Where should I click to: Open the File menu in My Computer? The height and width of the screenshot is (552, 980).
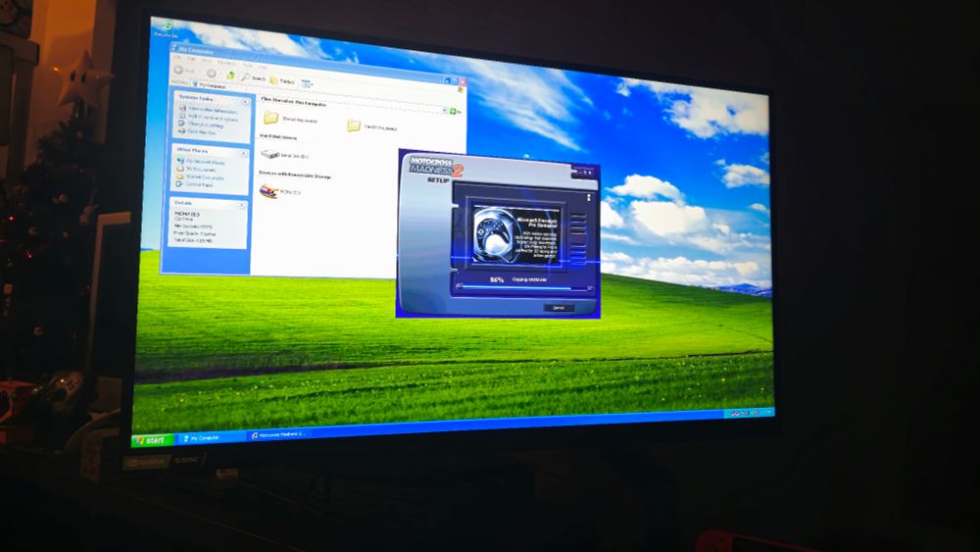(x=178, y=58)
